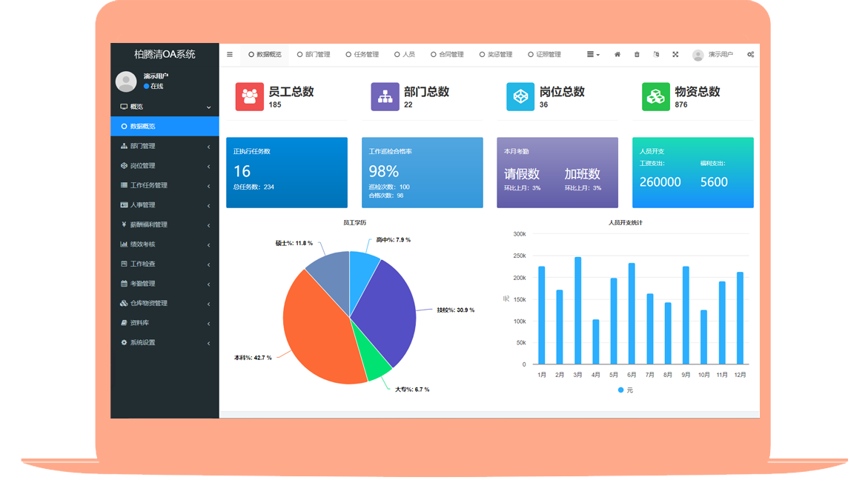Click the 系统设置 gear icon
Viewport: 868px width, 480px height.
pos(124,342)
